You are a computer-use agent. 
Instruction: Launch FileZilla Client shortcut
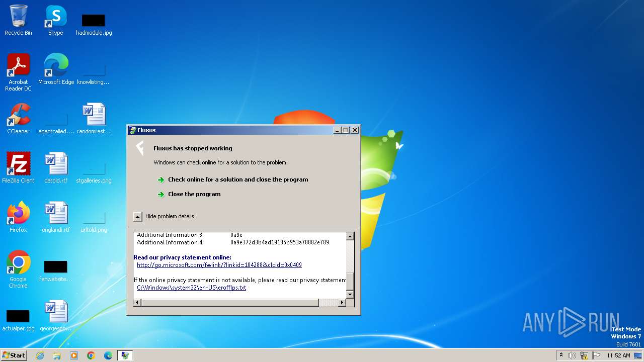pyautogui.click(x=18, y=168)
